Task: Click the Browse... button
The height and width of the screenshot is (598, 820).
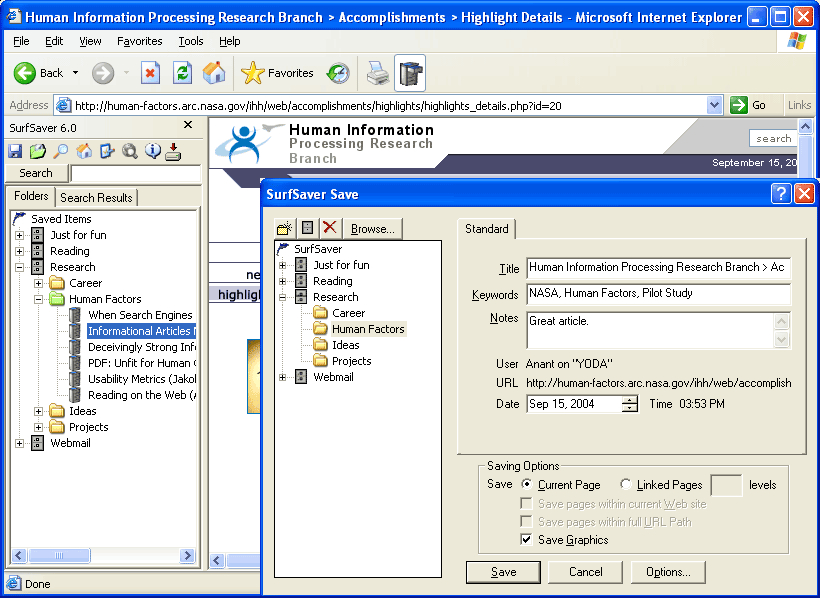Action: pyautogui.click(x=373, y=229)
